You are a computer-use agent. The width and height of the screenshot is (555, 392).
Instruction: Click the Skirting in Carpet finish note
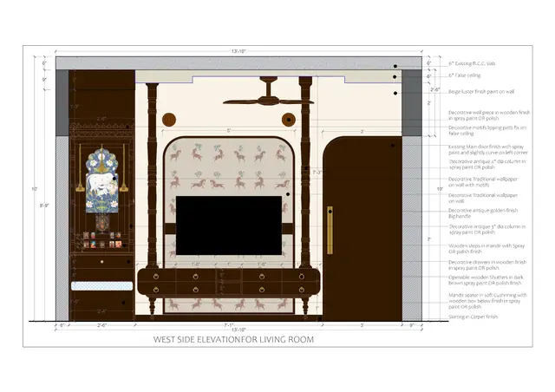pyautogui.click(x=473, y=317)
